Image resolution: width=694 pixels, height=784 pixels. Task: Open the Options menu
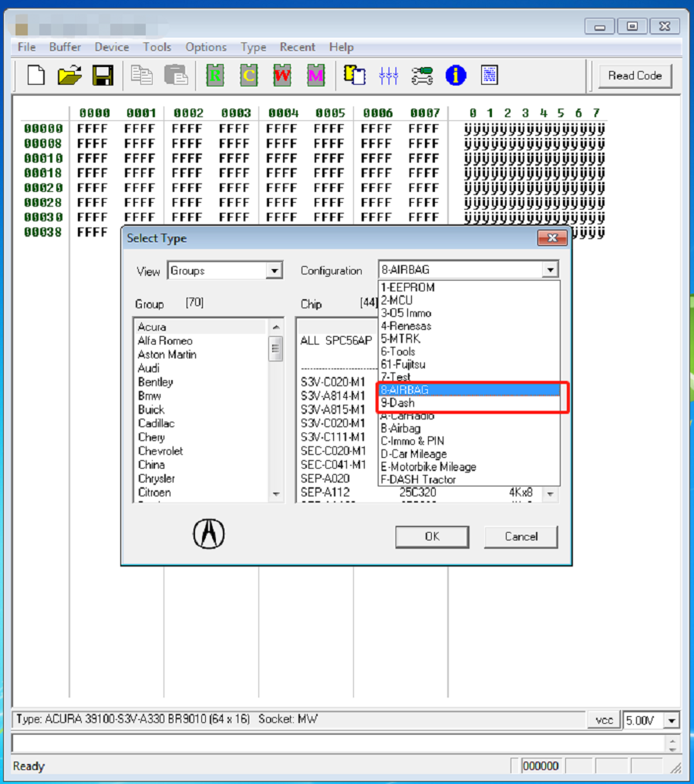[206, 47]
